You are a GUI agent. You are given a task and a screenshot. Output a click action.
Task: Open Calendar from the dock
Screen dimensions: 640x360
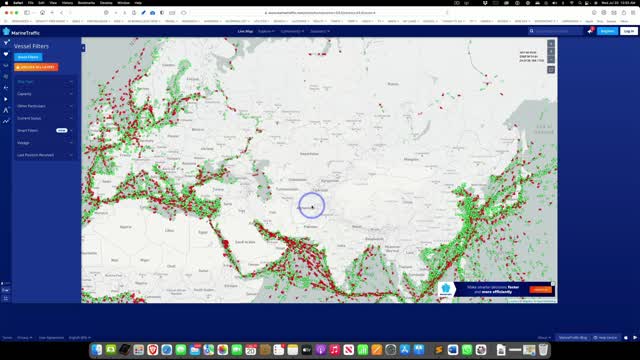251,350
